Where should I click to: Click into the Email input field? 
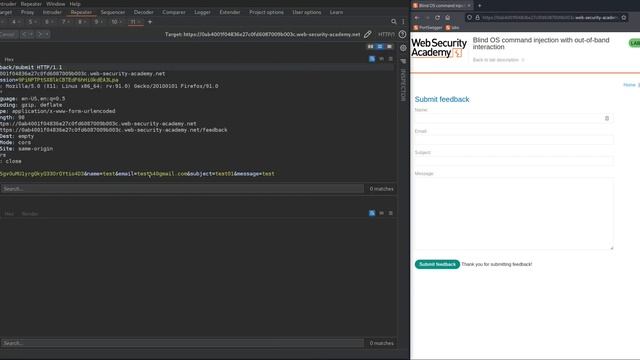click(x=514, y=140)
